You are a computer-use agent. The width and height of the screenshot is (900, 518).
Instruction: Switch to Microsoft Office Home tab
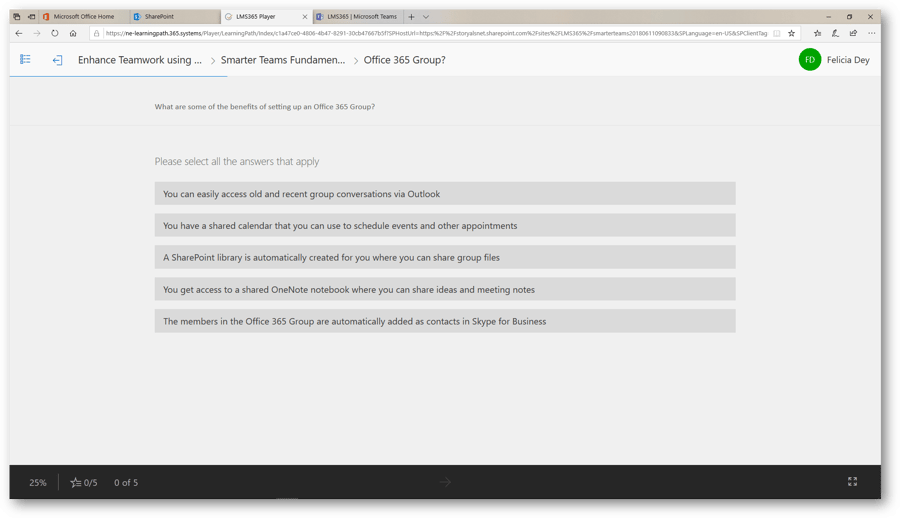click(84, 17)
